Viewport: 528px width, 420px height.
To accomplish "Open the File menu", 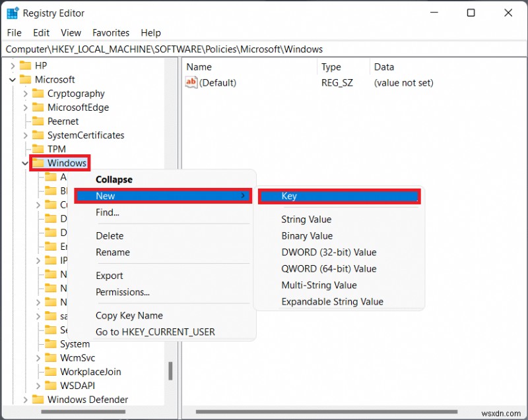I will [14, 32].
